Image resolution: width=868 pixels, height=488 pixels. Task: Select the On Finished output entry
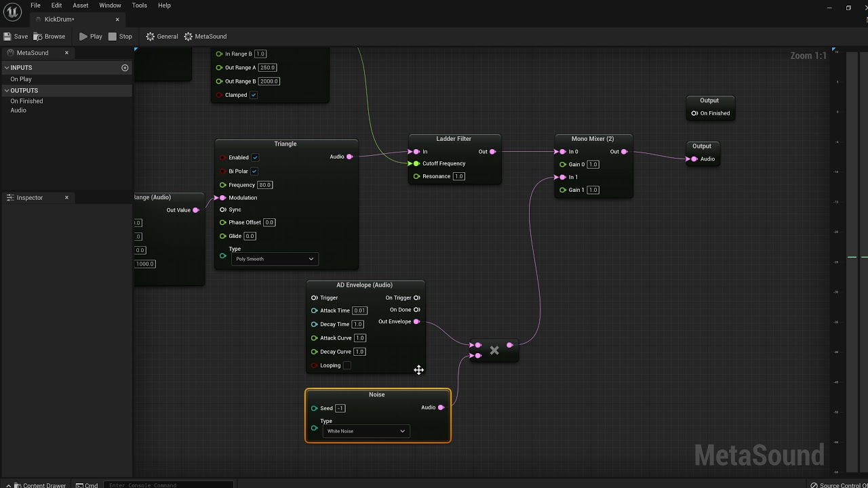[26, 101]
